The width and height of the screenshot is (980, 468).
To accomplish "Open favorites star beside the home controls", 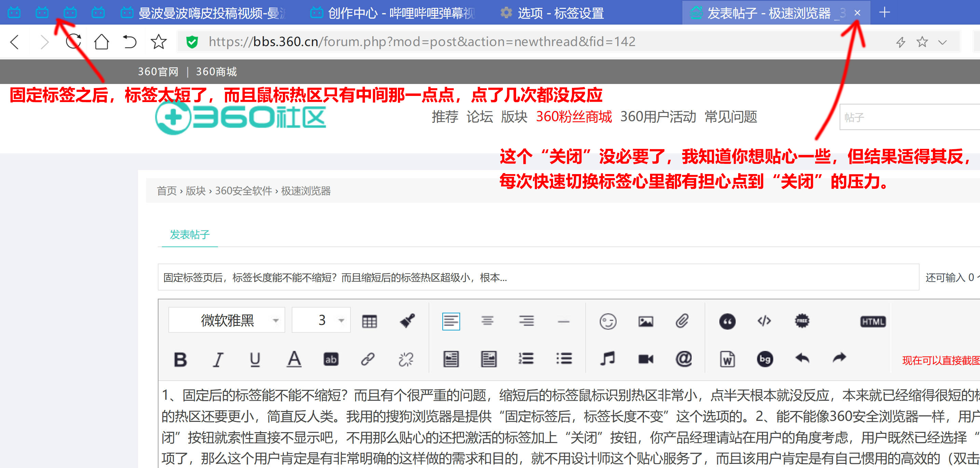I will pyautogui.click(x=158, y=41).
